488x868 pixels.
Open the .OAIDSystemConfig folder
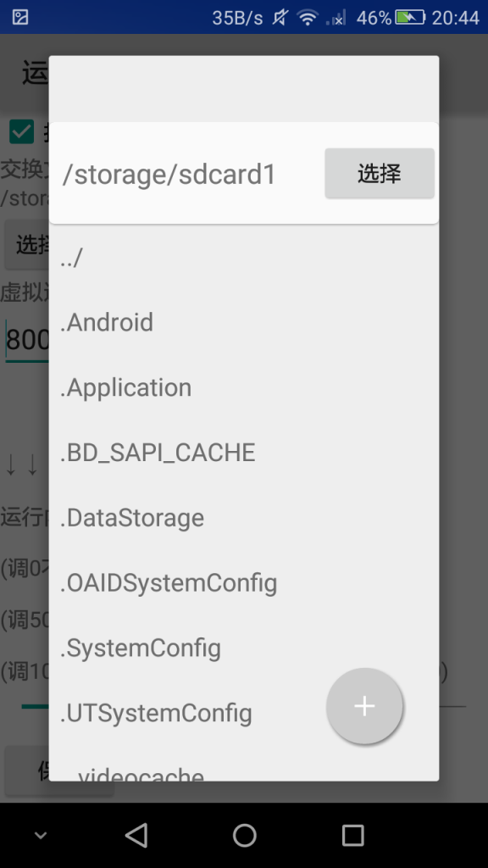pos(244,583)
